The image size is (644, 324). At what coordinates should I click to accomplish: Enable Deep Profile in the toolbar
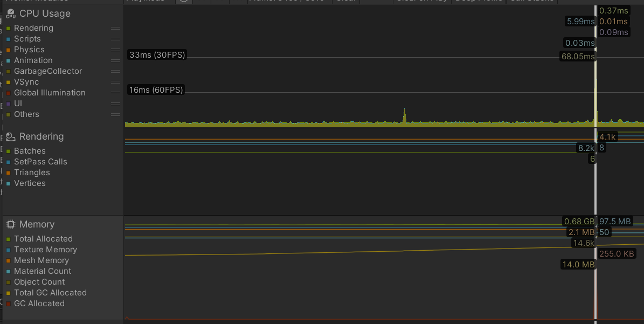click(x=479, y=2)
